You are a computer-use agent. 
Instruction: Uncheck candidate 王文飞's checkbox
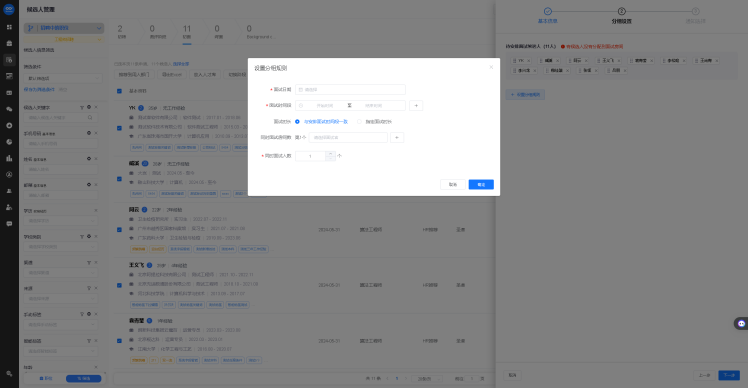[x=119, y=285]
